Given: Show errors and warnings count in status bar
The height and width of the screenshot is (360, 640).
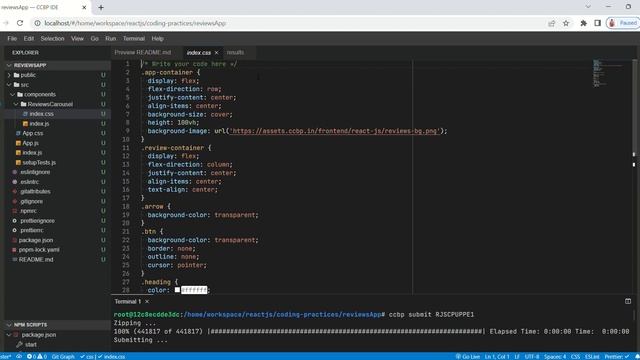Looking at the screenshot, I should 37,356.
